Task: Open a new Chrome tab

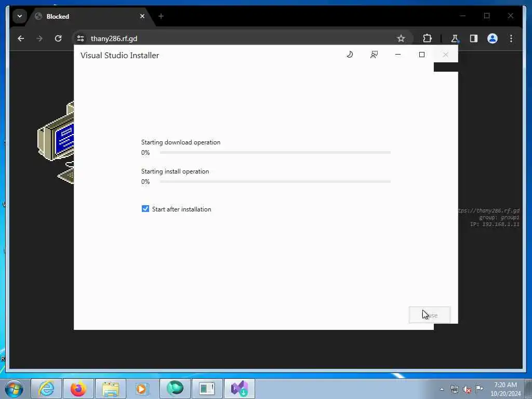Action: coord(161,16)
